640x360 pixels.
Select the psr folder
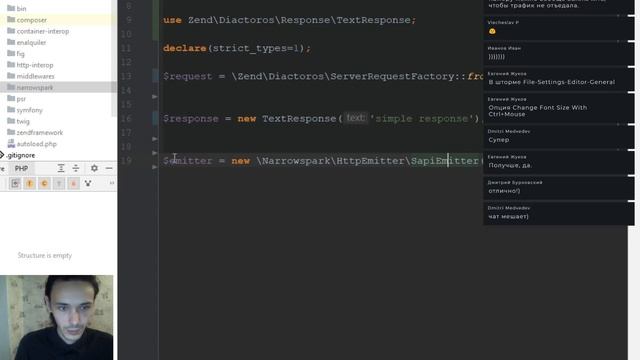coord(21,99)
